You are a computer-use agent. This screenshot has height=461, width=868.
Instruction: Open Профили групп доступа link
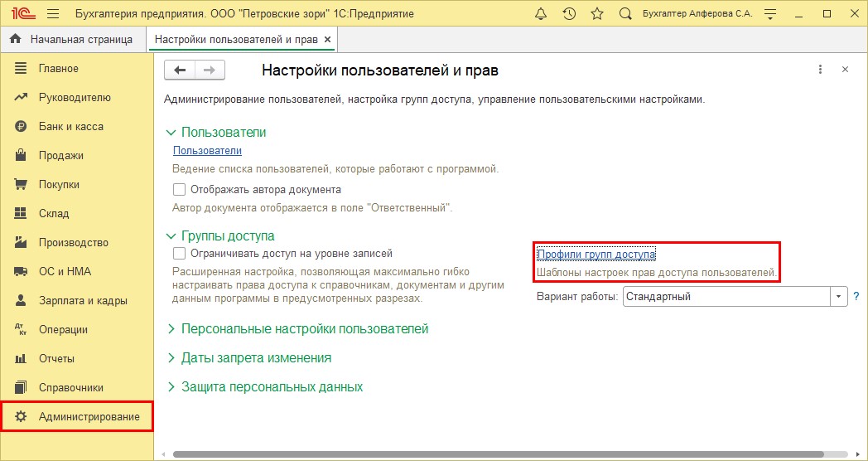(x=596, y=254)
